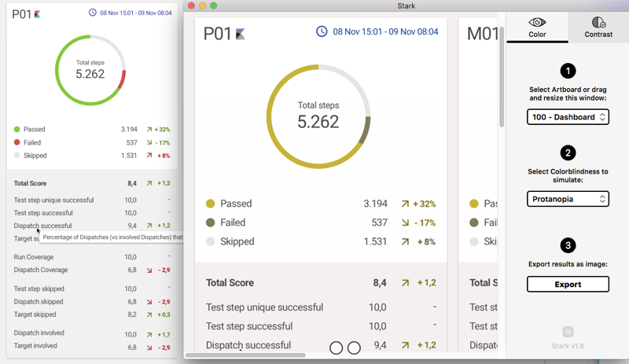This screenshot has width=629, height=364.
Task: Click the Passed legend dot in Stark P01 card
Action: [x=210, y=204]
